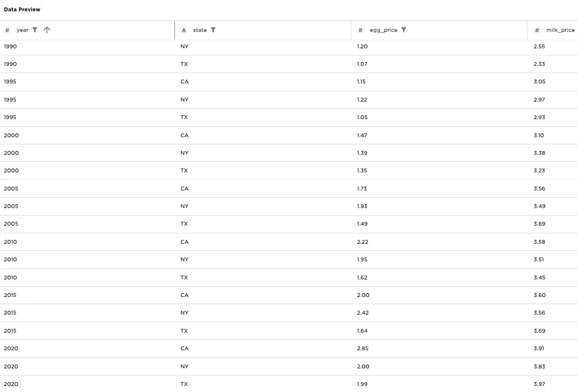
Task: Click the text type icon beside state
Action: (x=184, y=30)
